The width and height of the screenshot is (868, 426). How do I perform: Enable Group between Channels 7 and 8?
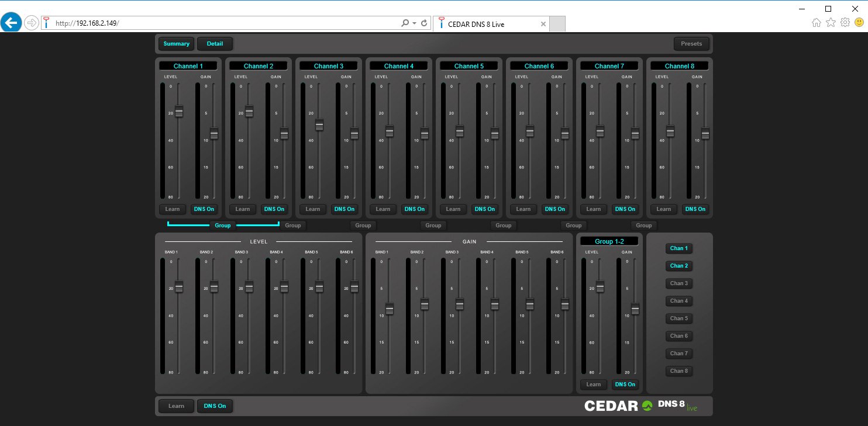(x=644, y=226)
